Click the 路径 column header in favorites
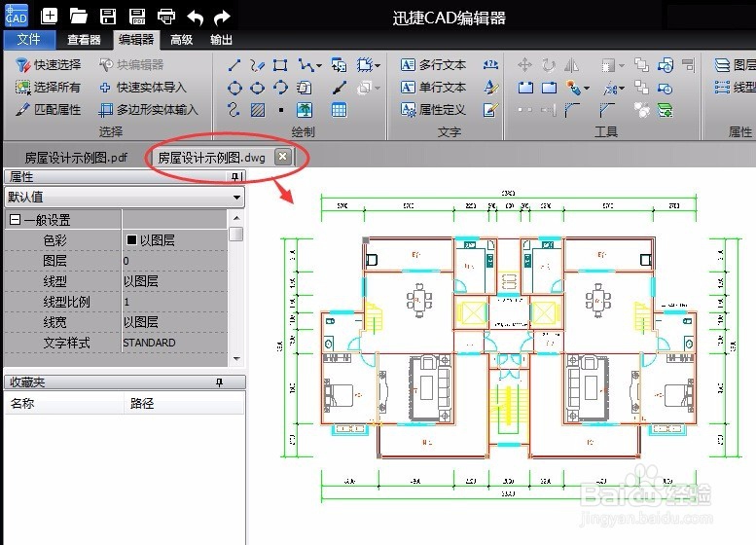 click(184, 403)
